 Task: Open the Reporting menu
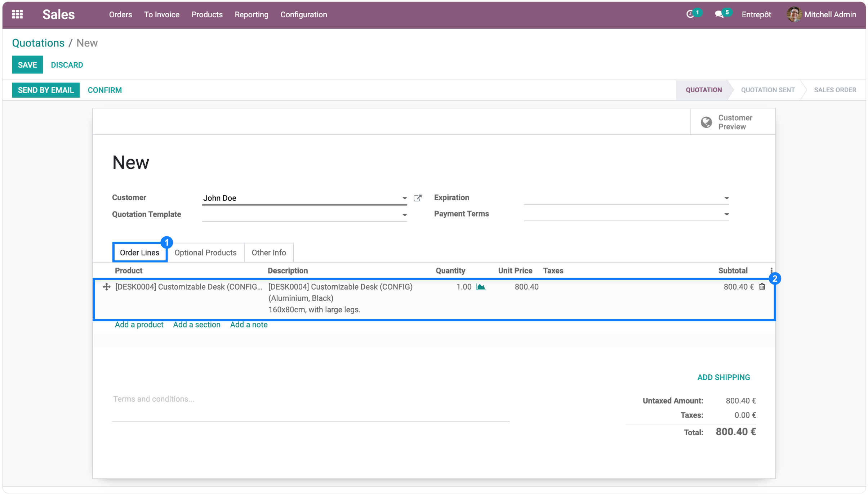[x=252, y=14]
